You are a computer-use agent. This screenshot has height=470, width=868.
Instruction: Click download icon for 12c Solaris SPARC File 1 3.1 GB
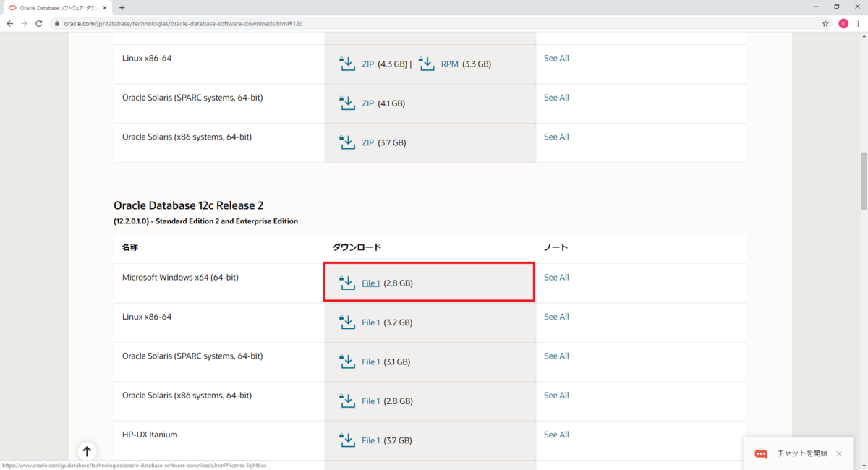click(347, 362)
